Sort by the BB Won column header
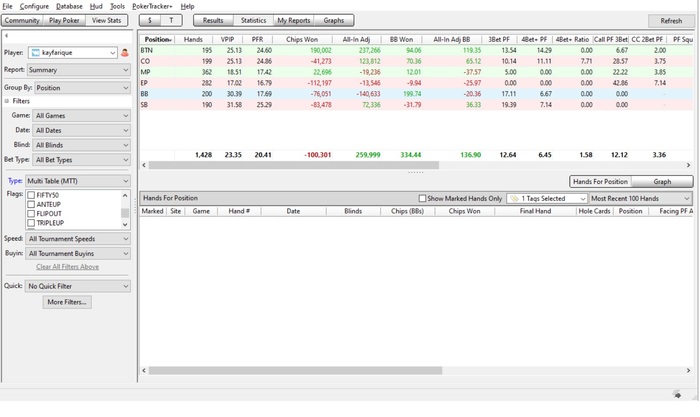This screenshot has width=700, height=417. click(x=401, y=39)
